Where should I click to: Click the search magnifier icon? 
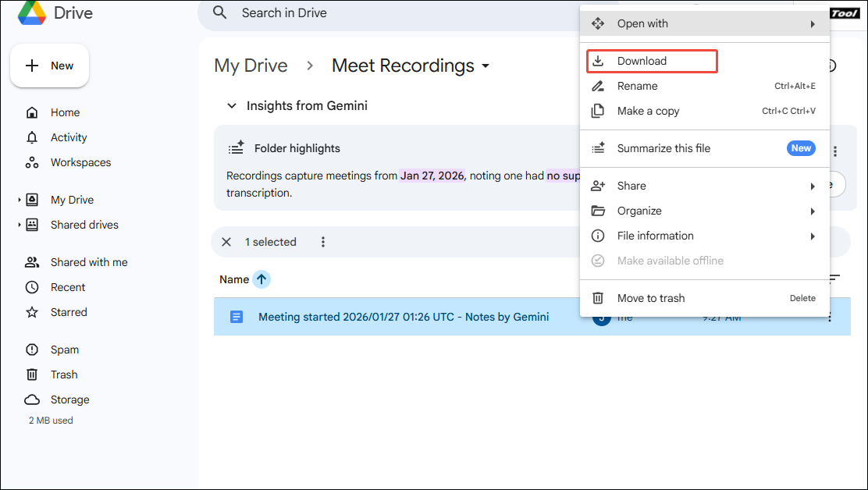[219, 12]
